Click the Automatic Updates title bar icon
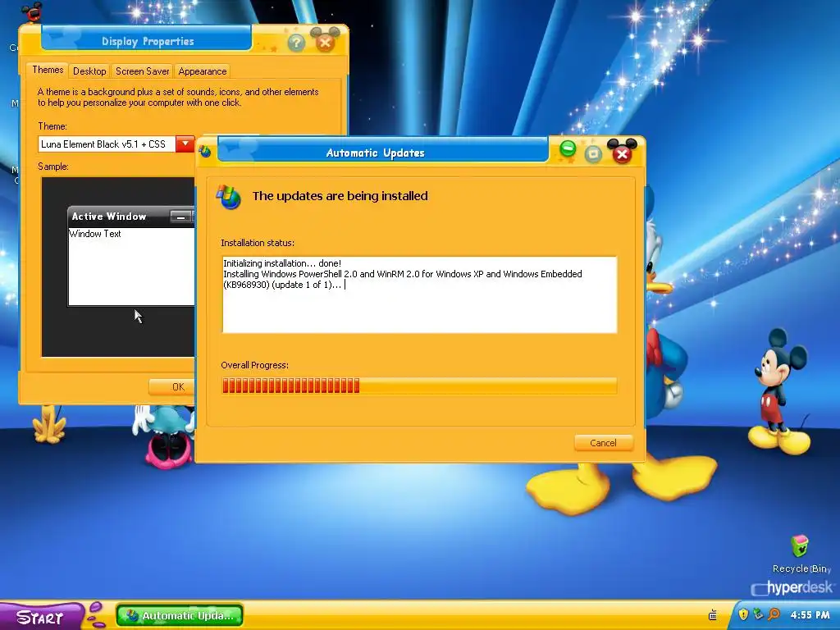The width and height of the screenshot is (840, 630). tap(204, 152)
